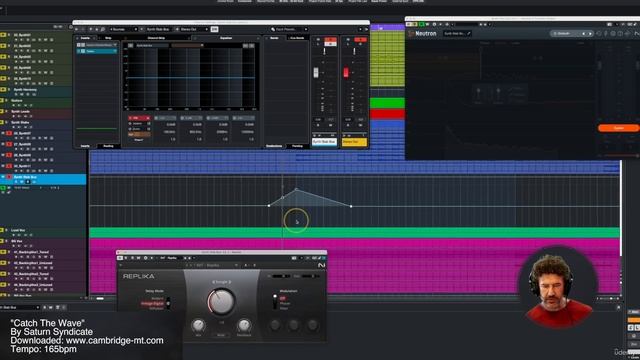Click the Synth Stab Bus volume fader

point(316,72)
